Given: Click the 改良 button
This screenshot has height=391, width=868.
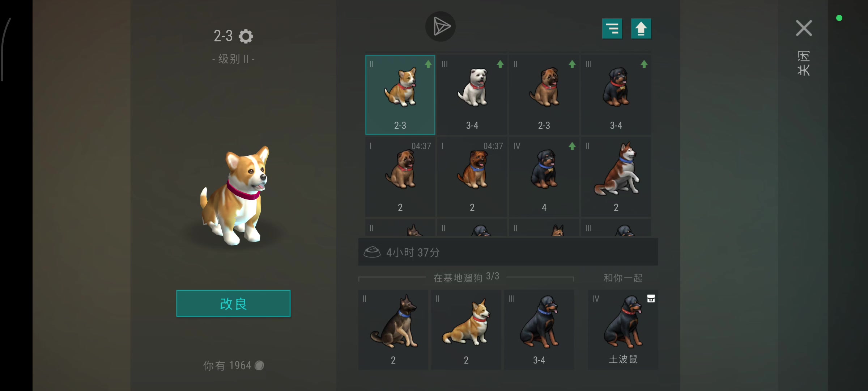Looking at the screenshot, I should 233,303.
